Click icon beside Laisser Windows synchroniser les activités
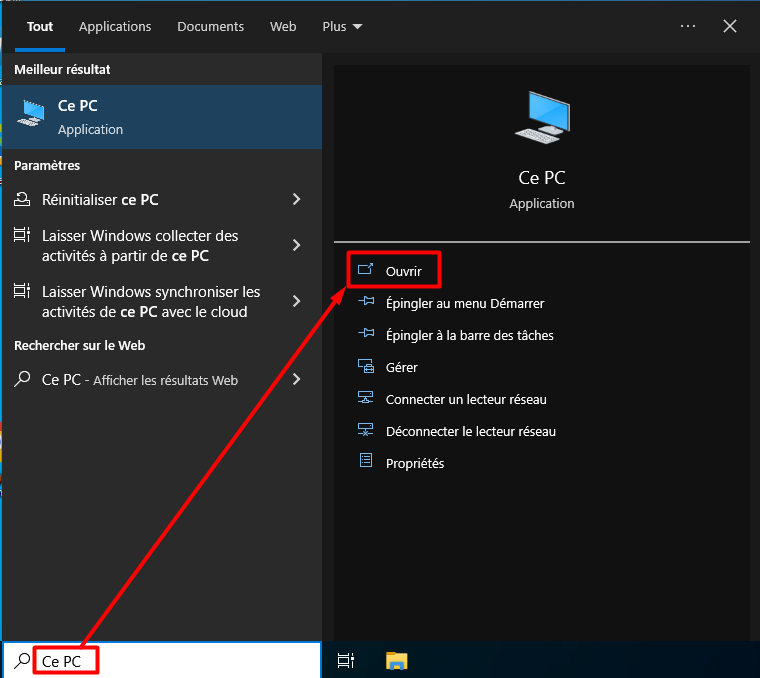The image size is (760, 678). pyautogui.click(x=22, y=291)
